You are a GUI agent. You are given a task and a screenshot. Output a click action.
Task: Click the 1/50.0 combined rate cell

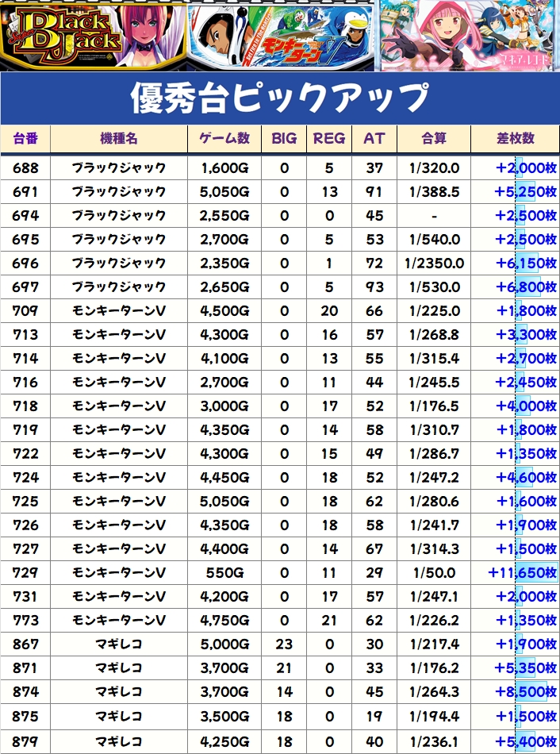click(434, 573)
